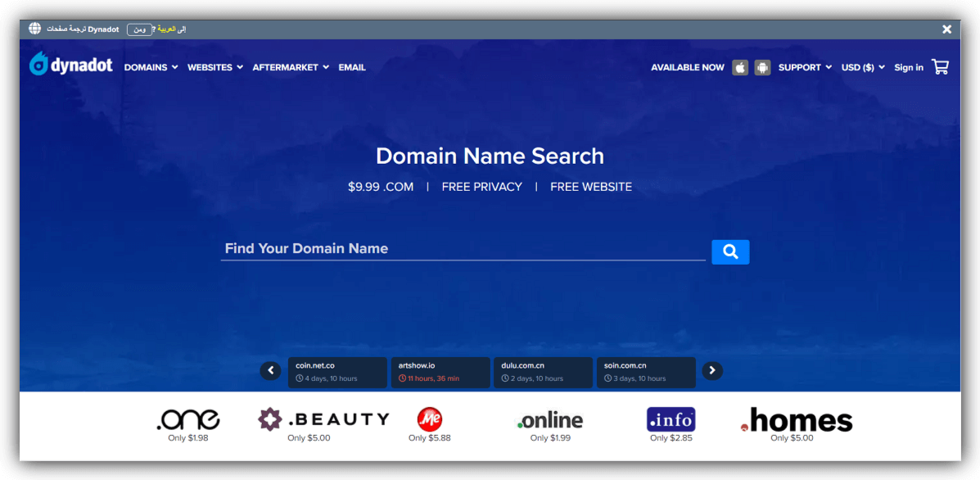980x480 pixels.
Task: Open the artshow.io auction card
Action: click(440, 373)
